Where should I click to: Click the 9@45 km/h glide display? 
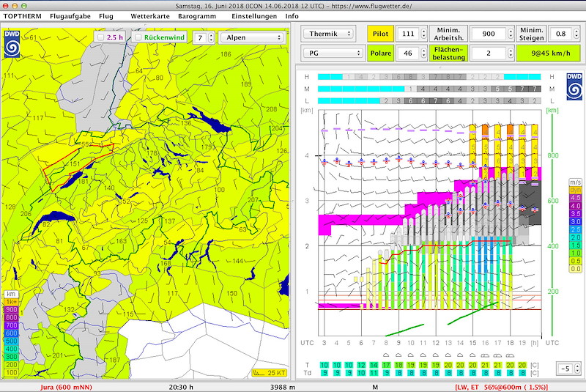[548, 53]
